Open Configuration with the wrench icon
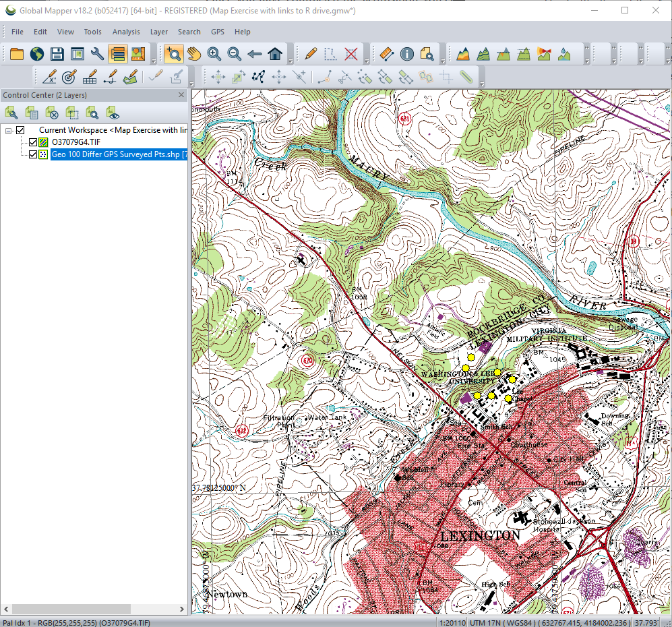This screenshot has width=672, height=627. (x=97, y=54)
